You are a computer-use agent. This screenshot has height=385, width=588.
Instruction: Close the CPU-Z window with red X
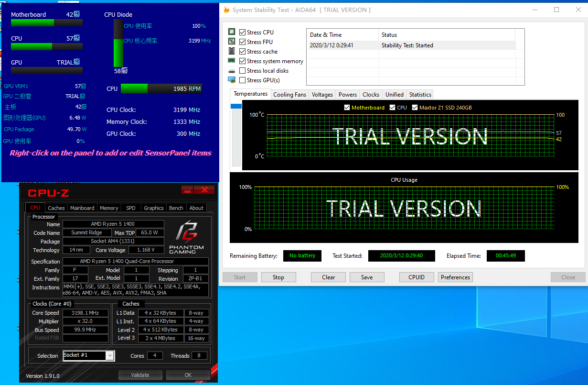point(204,190)
